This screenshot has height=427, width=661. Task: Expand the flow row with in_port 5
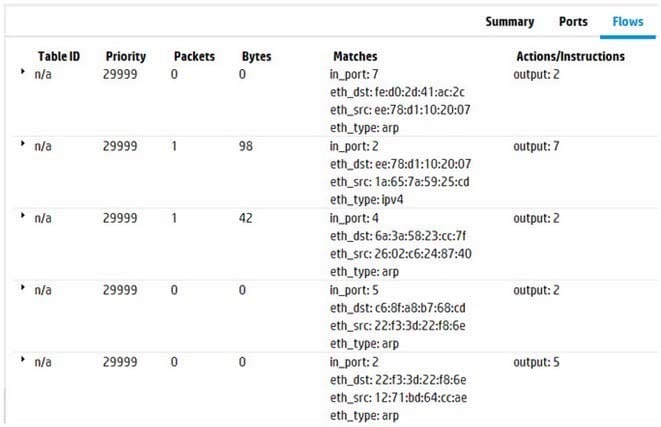pyautogui.click(x=22, y=288)
